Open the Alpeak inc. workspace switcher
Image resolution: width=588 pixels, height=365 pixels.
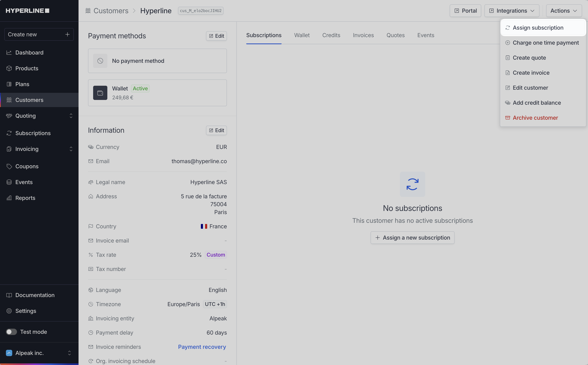pos(69,353)
